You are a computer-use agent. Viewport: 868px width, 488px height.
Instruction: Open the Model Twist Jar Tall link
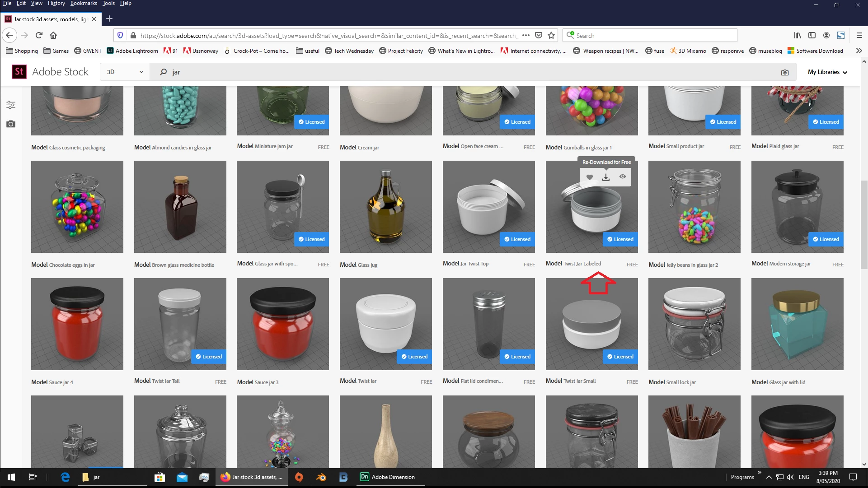[x=157, y=381]
